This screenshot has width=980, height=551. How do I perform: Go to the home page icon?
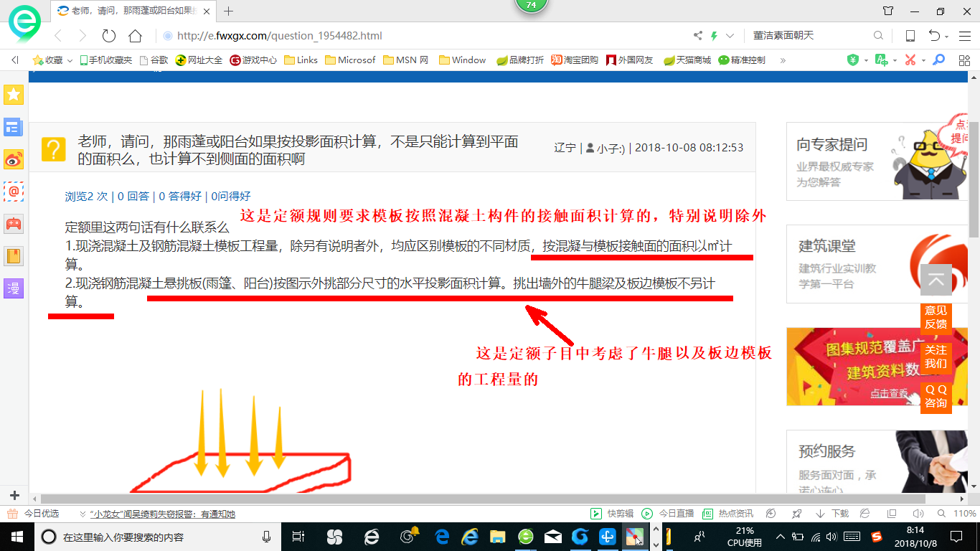click(135, 36)
